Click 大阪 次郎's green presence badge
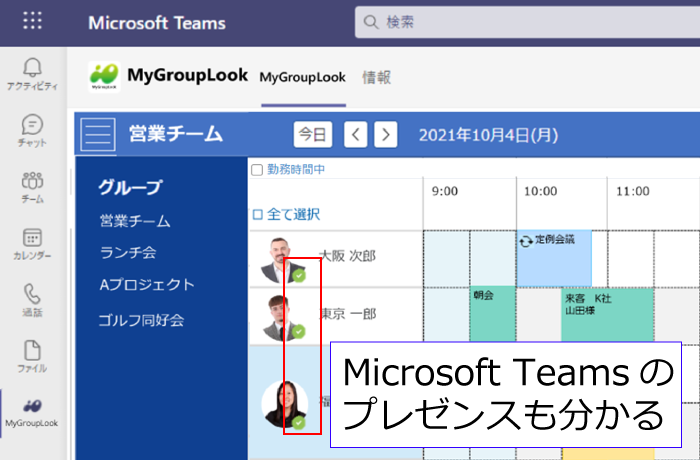Viewport: 700px width, 460px height. point(299,276)
